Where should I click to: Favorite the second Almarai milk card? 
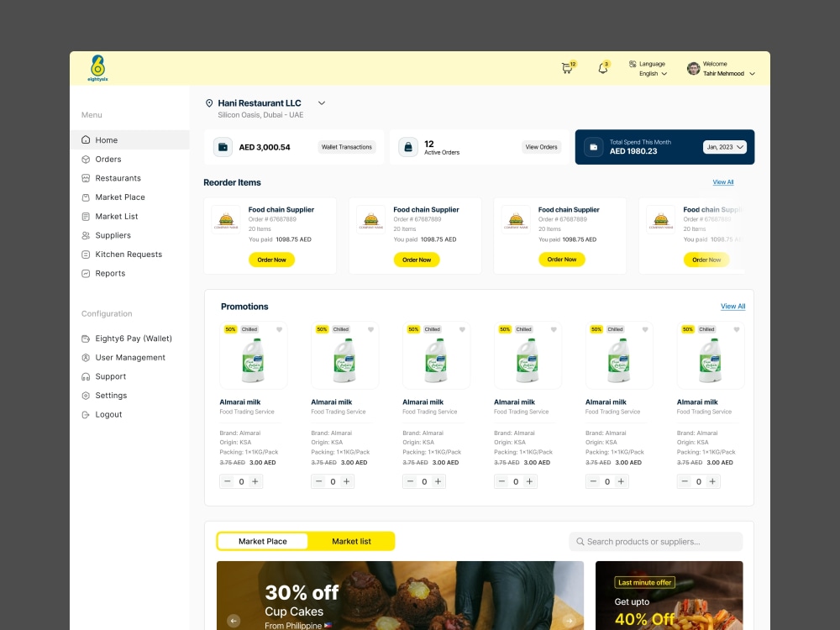(370, 329)
